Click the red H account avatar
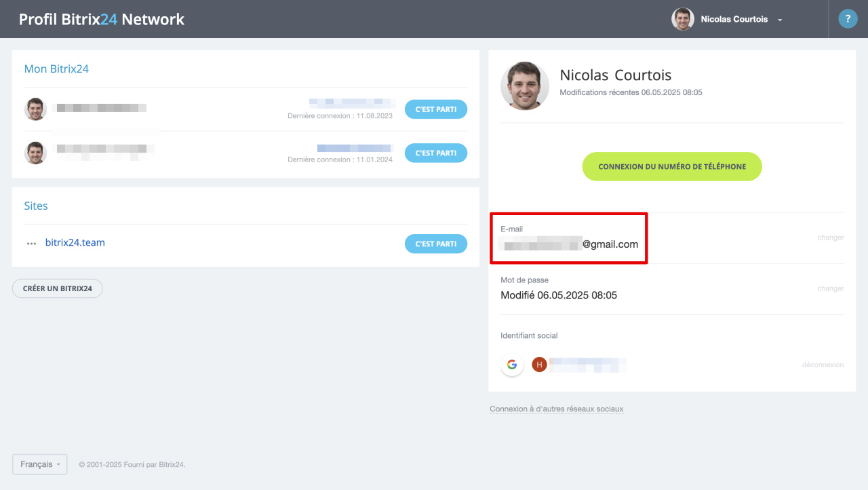The height and width of the screenshot is (490, 868). [x=539, y=364]
